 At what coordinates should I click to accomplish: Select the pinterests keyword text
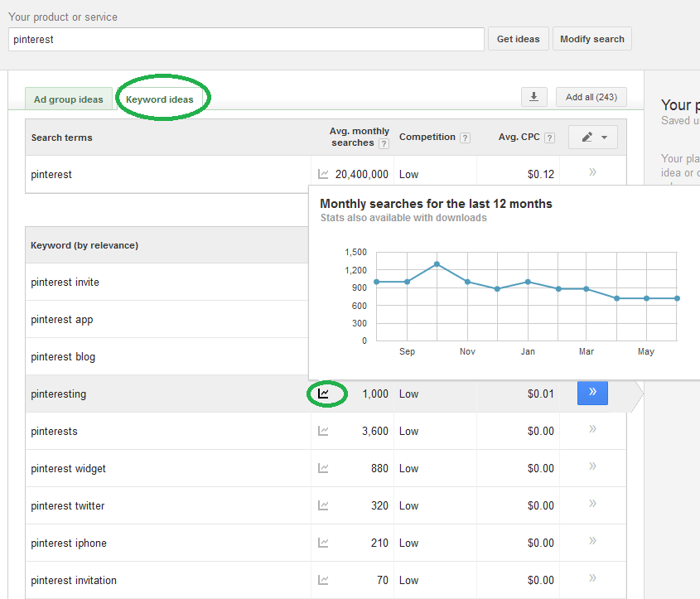[x=54, y=431]
